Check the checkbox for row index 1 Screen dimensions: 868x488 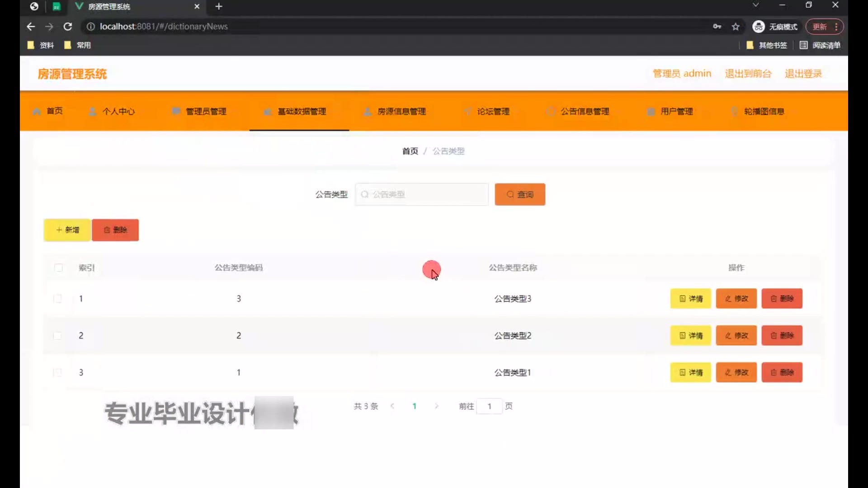(x=57, y=299)
